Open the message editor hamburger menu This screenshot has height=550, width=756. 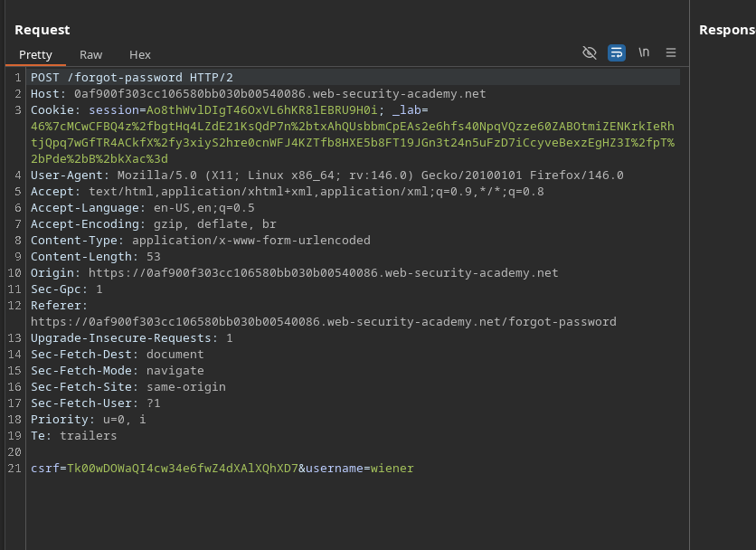click(x=671, y=52)
